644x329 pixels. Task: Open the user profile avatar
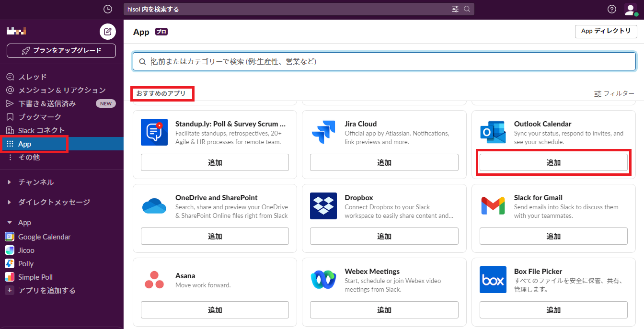point(630,10)
